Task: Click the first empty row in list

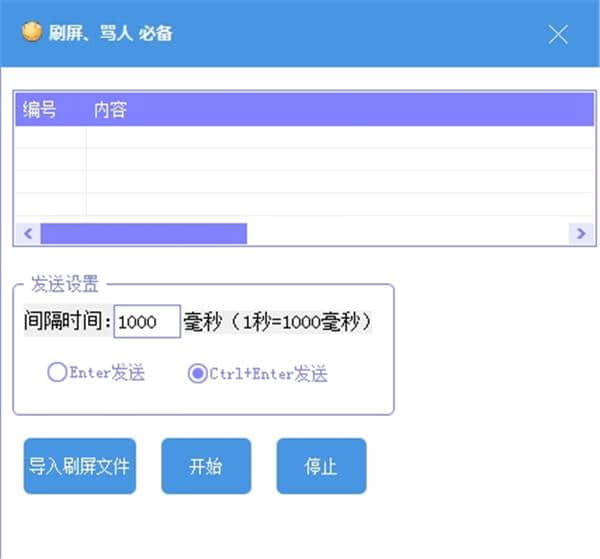Action: pyautogui.click(x=300, y=137)
